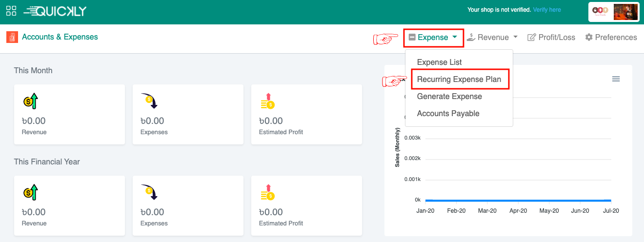
Task: Click the Quickly logo
Action: click(56, 11)
